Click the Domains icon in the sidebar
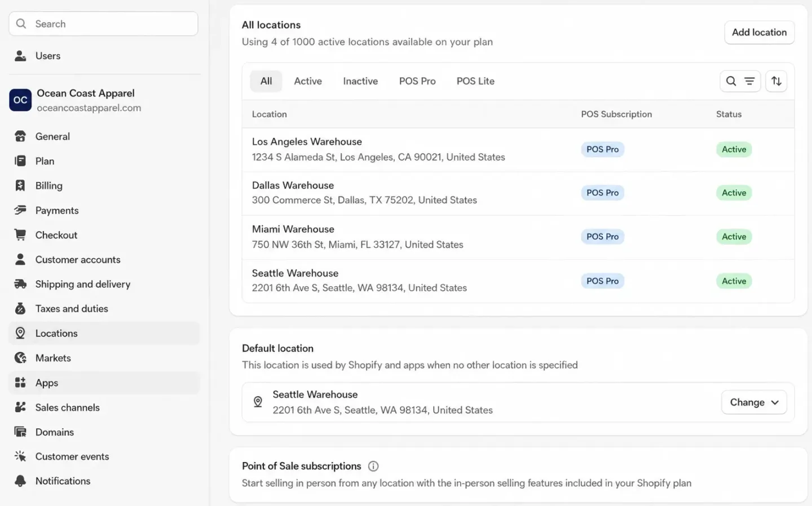 [20, 432]
